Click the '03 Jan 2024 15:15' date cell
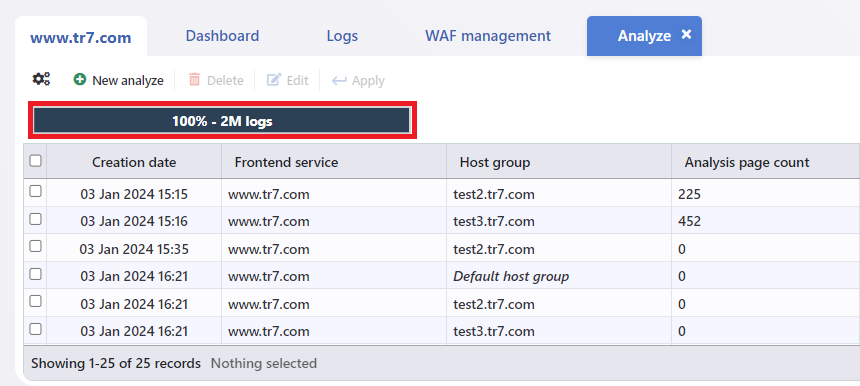The image size is (860, 386). point(134,194)
